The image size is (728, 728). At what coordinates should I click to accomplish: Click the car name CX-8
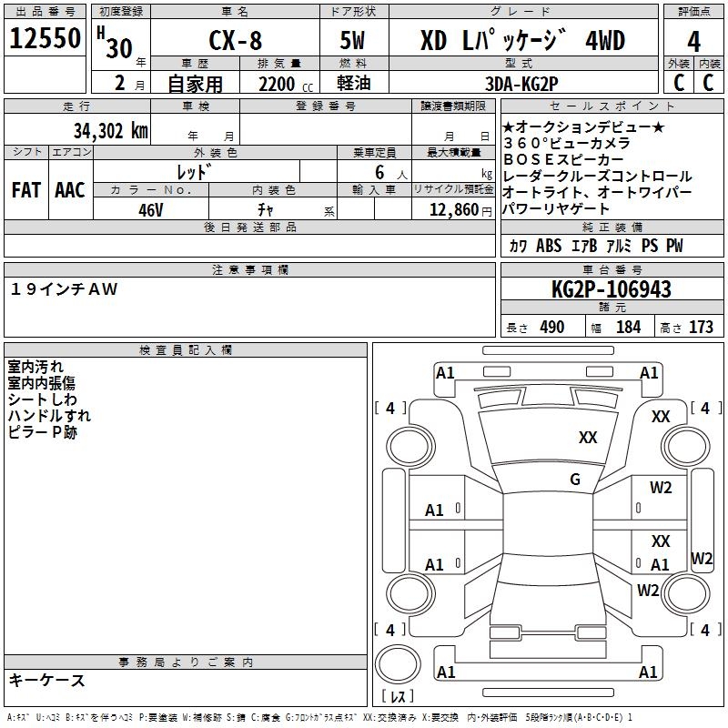point(236,40)
